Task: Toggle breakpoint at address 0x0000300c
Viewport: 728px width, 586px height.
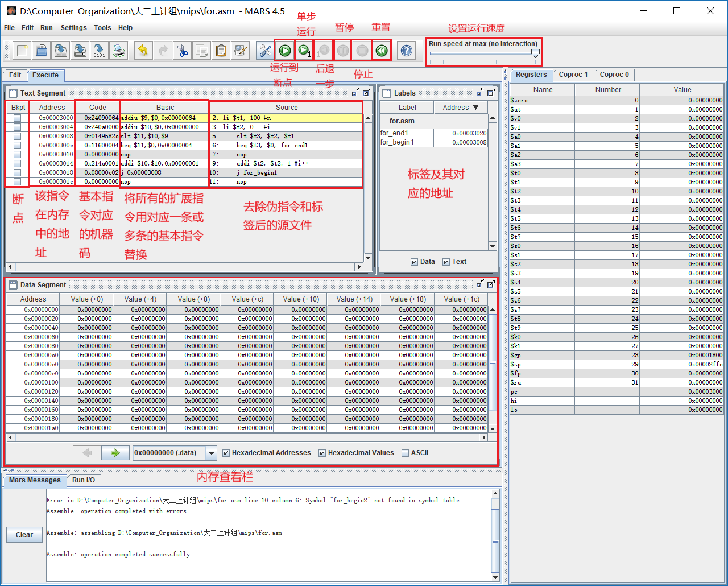Action: (x=17, y=146)
